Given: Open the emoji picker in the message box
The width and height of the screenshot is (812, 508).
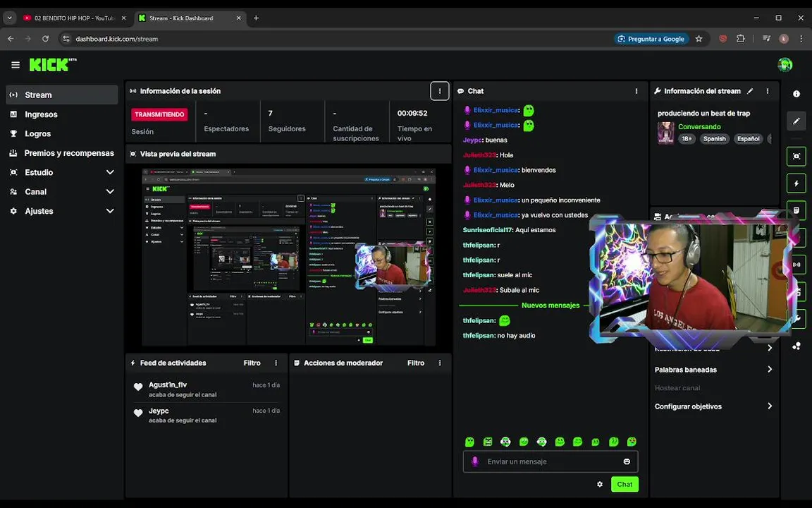Looking at the screenshot, I should (627, 461).
